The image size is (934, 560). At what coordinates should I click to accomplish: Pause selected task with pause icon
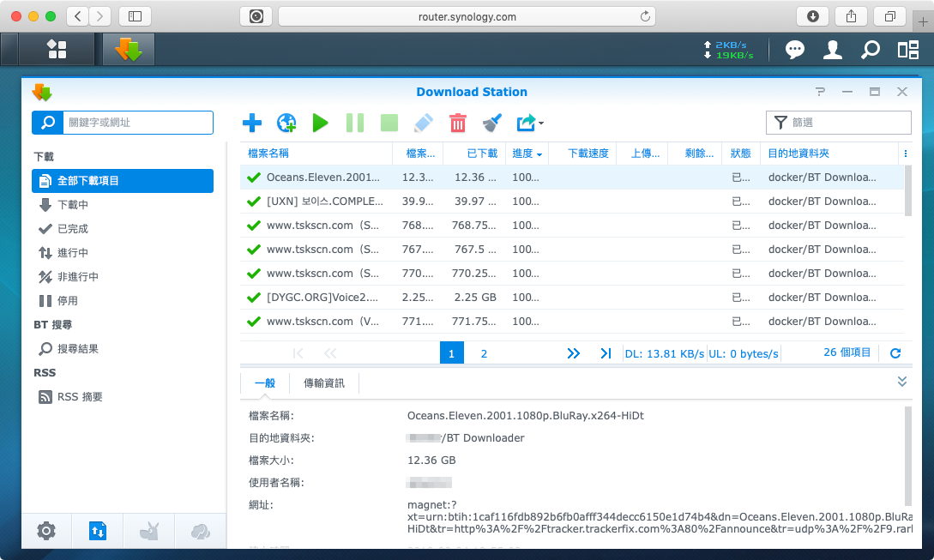tap(355, 123)
